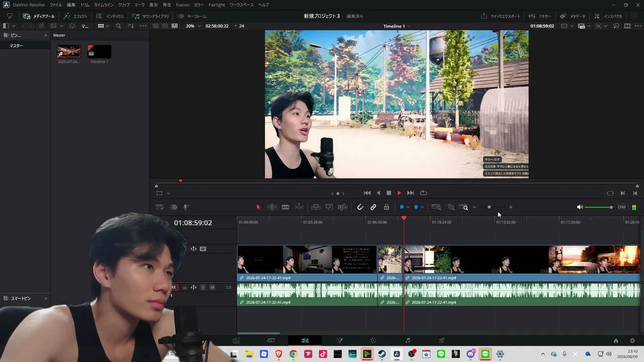Click the timeline zoom slider handle

click(489, 207)
